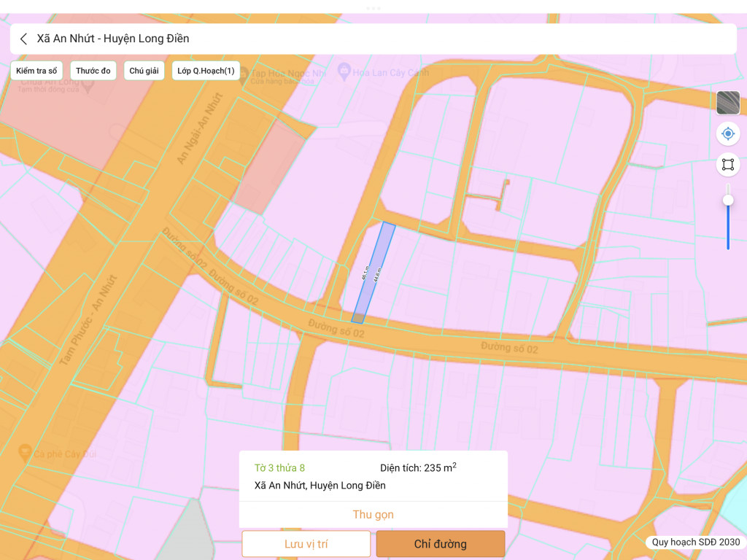747x560 pixels.
Task: Click the Tờ 3 thửa 8 parcel link
Action: (279, 467)
